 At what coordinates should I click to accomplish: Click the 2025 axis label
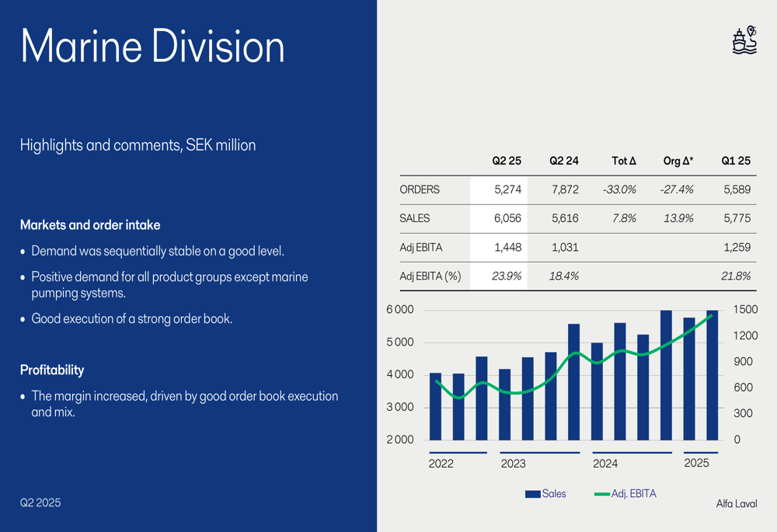696,463
